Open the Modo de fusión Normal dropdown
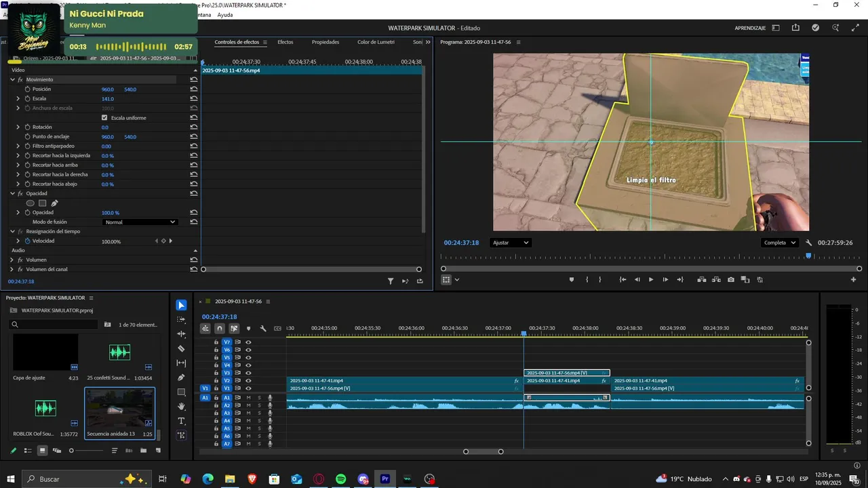Screen dimensions: 868x488 pos(140,222)
